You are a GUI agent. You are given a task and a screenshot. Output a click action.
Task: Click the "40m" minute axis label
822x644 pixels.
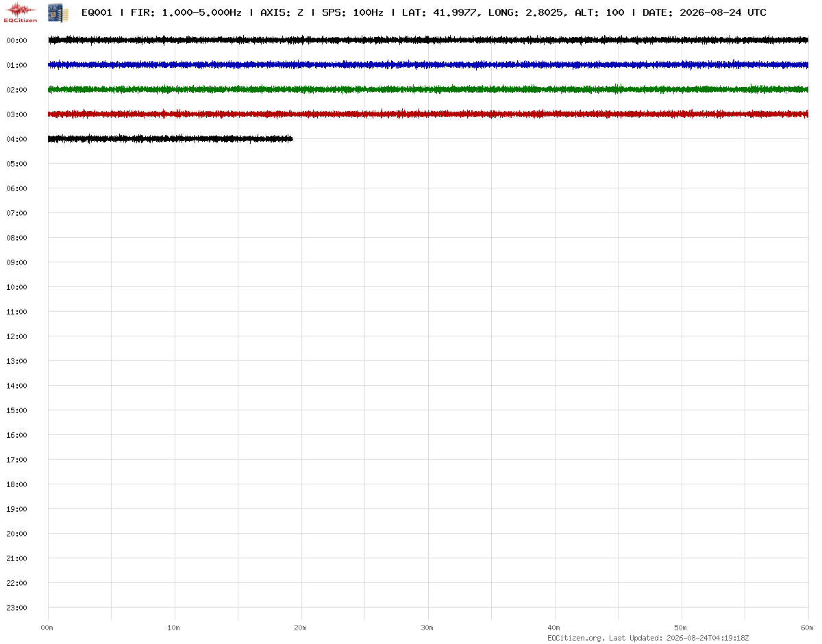click(554, 628)
